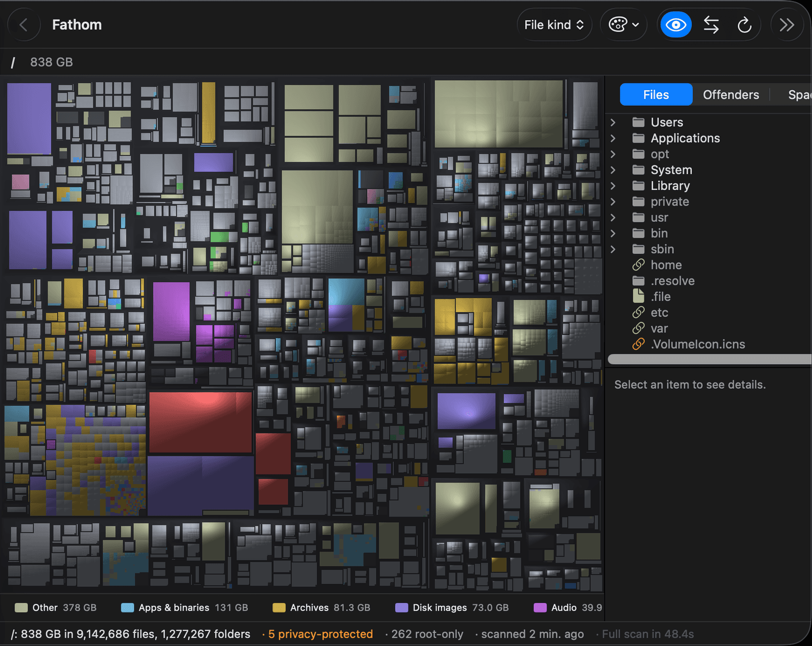Expand the private folder
This screenshot has width=812, height=646.
613,201
